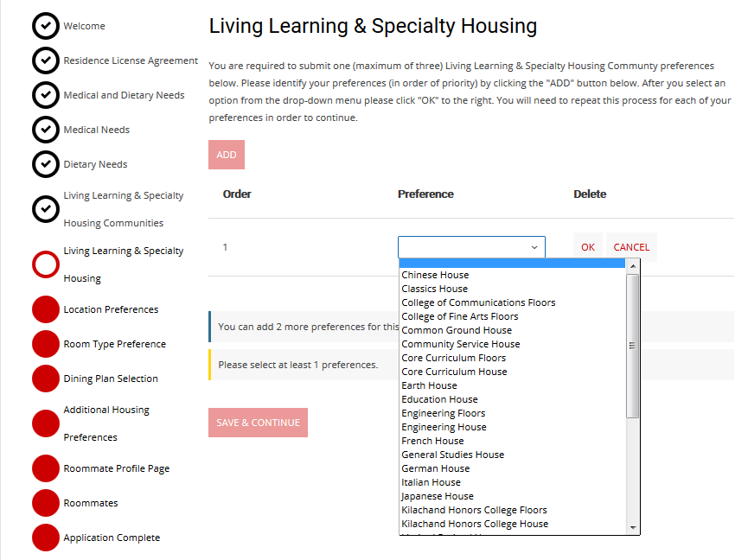Choose Kilachand Honors College House option
The height and width of the screenshot is (560, 748).
475,524
